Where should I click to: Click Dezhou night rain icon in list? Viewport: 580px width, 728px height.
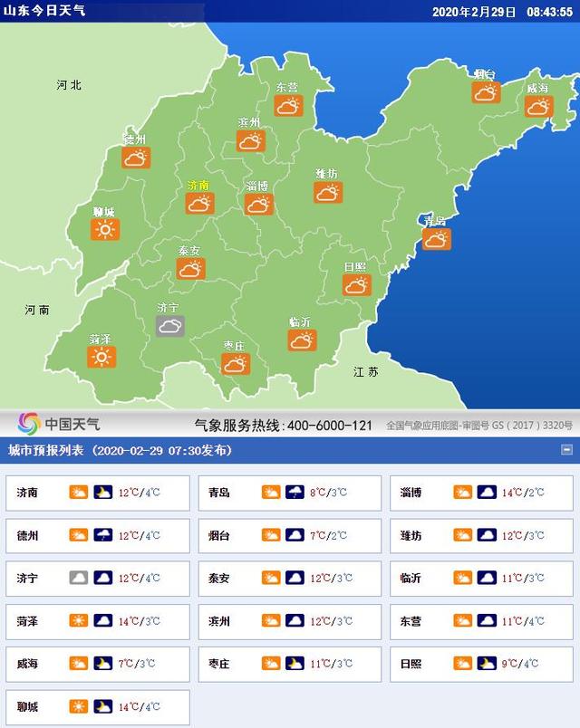point(102,535)
